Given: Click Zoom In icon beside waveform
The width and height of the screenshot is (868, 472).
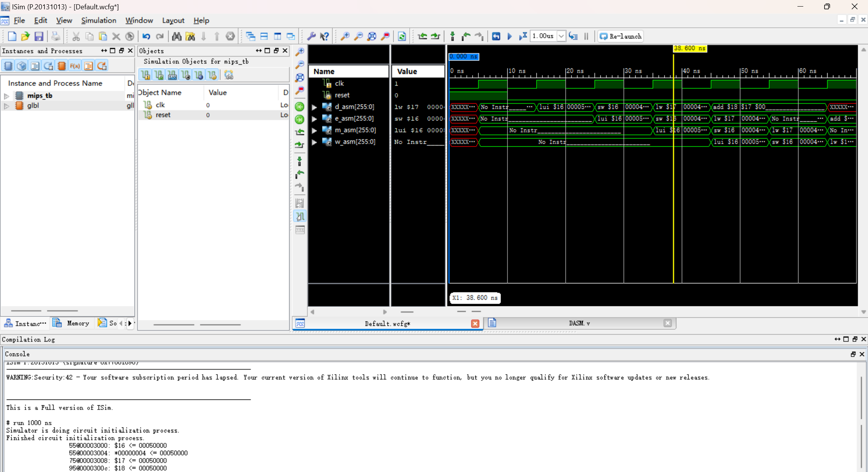Looking at the screenshot, I should [x=300, y=52].
